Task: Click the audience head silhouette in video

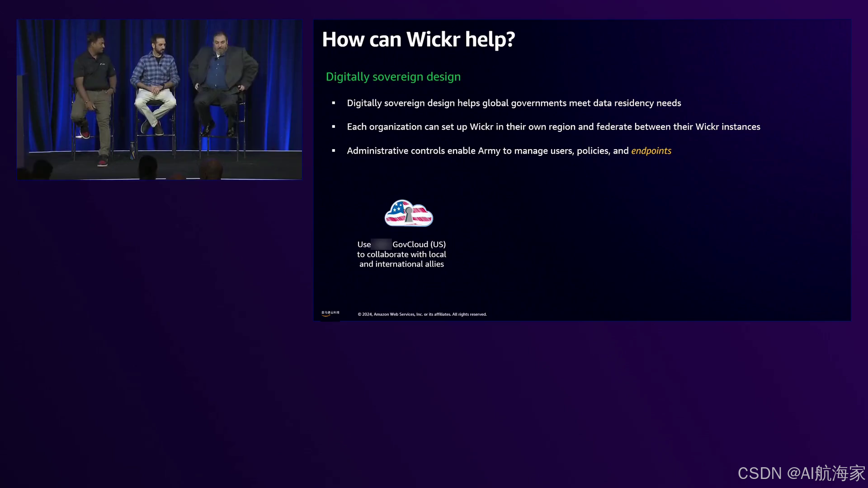Action: click(147, 167)
